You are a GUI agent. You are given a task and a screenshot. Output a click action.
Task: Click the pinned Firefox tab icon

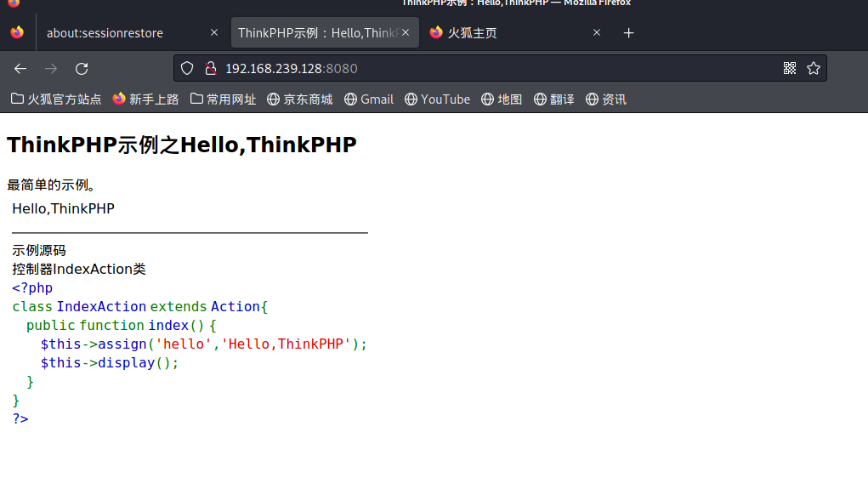(17, 32)
